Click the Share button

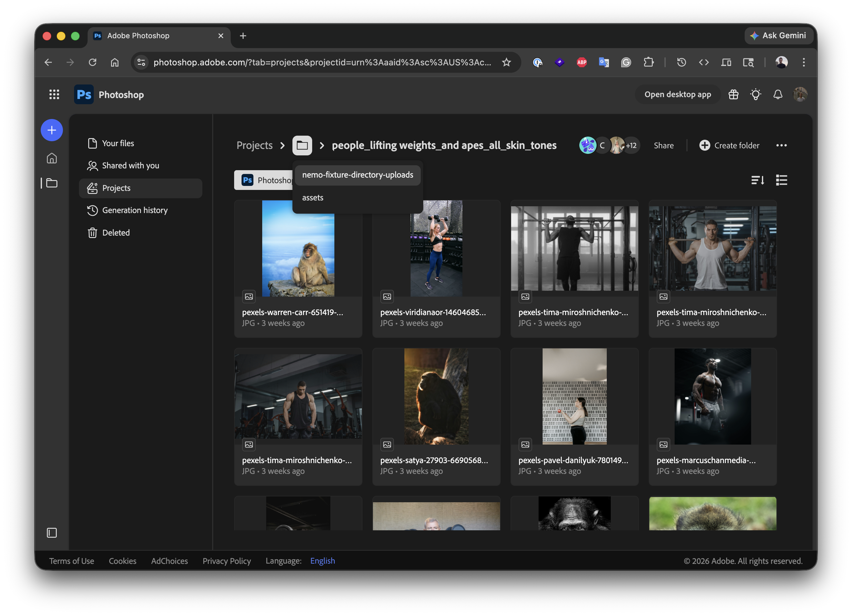pos(664,145)
